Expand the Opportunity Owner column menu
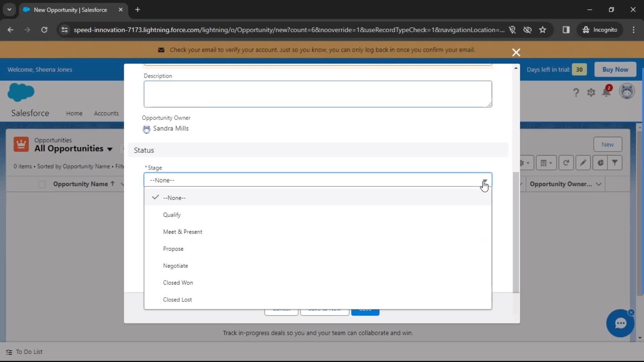The width and height of the screenshot is (644, 362). [599, 184]
